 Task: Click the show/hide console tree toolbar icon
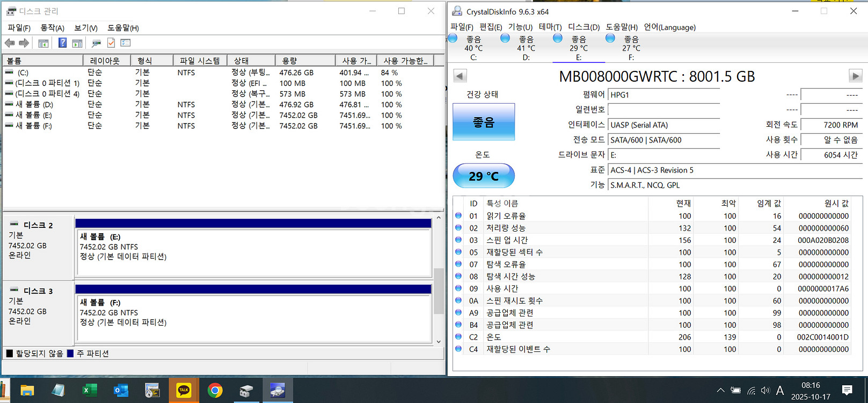[43, 43]
